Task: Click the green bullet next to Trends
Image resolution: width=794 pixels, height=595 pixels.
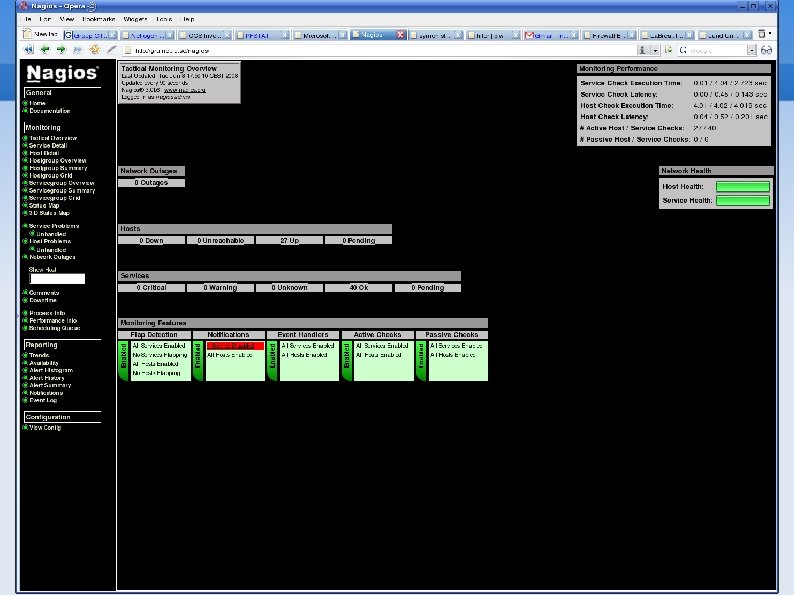Action: pos(25,355)
